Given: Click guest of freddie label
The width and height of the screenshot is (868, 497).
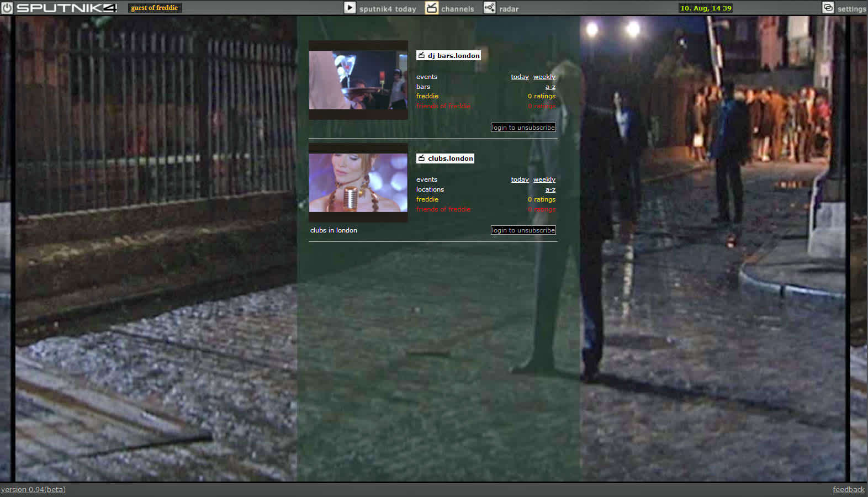Looking at the screenshot, I should click(155, 8).
